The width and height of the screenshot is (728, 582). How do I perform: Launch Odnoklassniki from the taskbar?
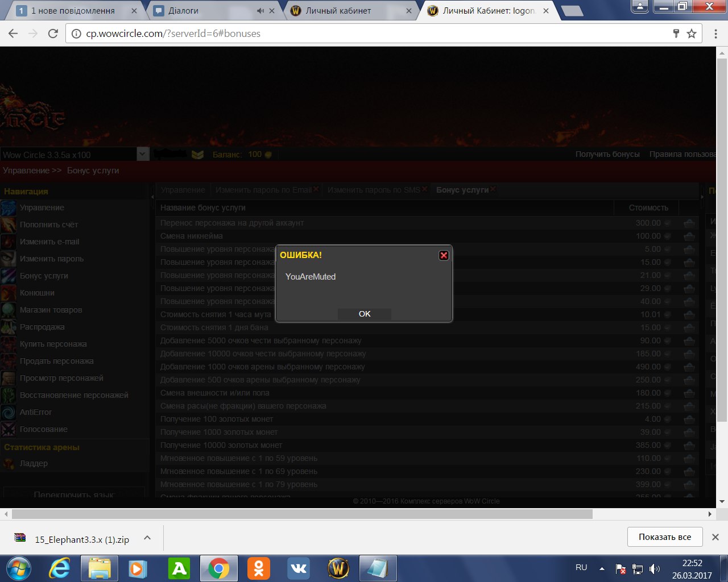click(259, 568)
